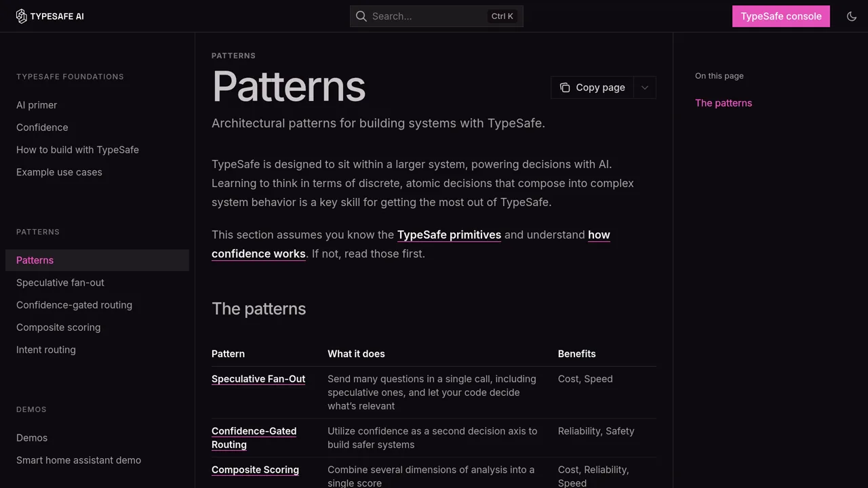Jump to The patterns in page outline

coord(724,103)
